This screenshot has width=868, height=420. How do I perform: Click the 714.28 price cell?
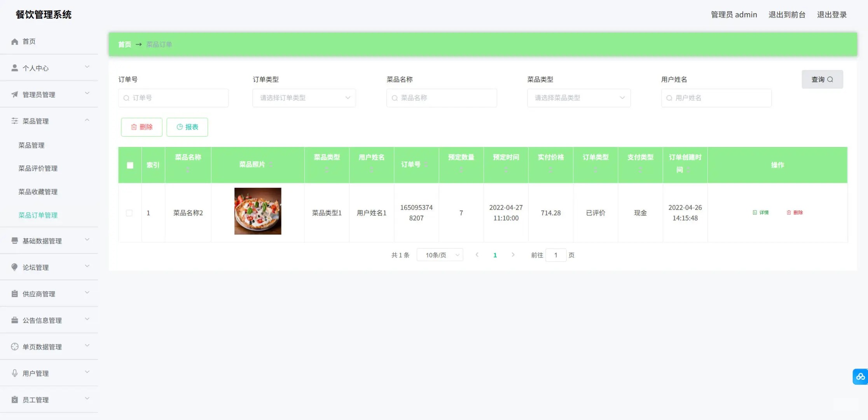coord(550,213)
